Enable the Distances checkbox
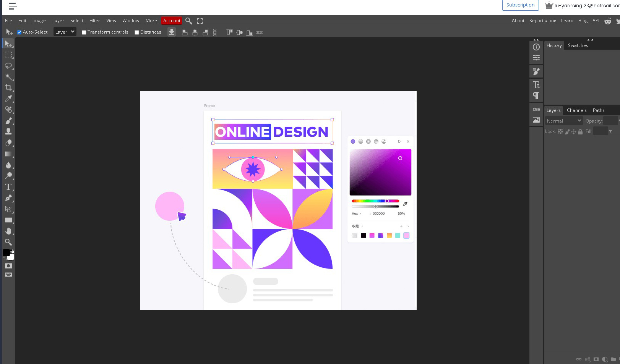This screenshot has width=620, height=364. pyautogui.click(x=137, y=32)
